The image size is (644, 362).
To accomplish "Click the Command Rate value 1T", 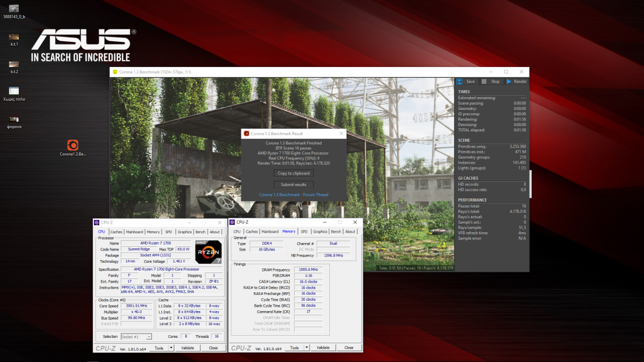I will pos(308,312).
